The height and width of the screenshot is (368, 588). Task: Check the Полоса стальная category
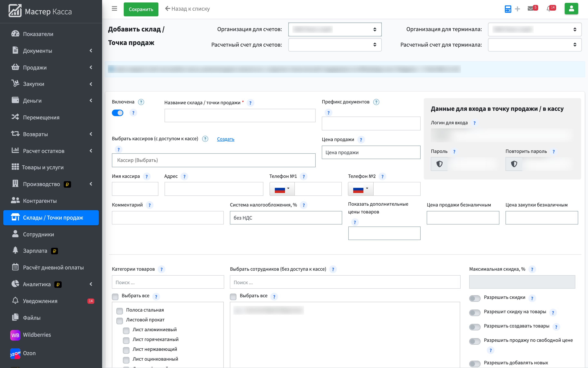point(120,311)
